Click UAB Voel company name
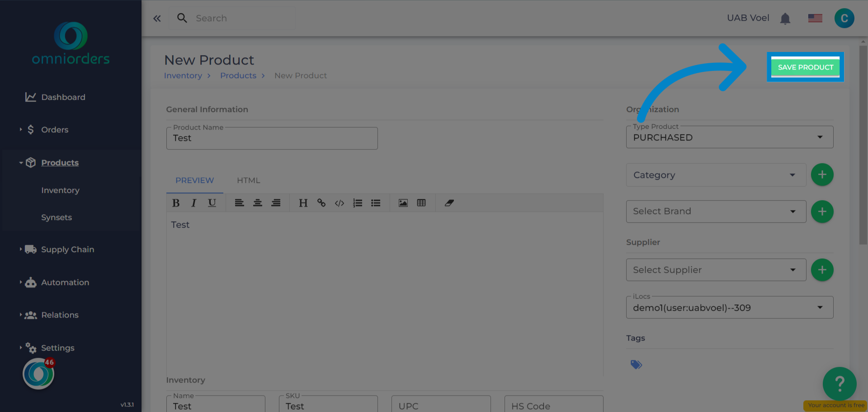Image resolution: width=868 pixels, height=412 pixels. (748, 18)
